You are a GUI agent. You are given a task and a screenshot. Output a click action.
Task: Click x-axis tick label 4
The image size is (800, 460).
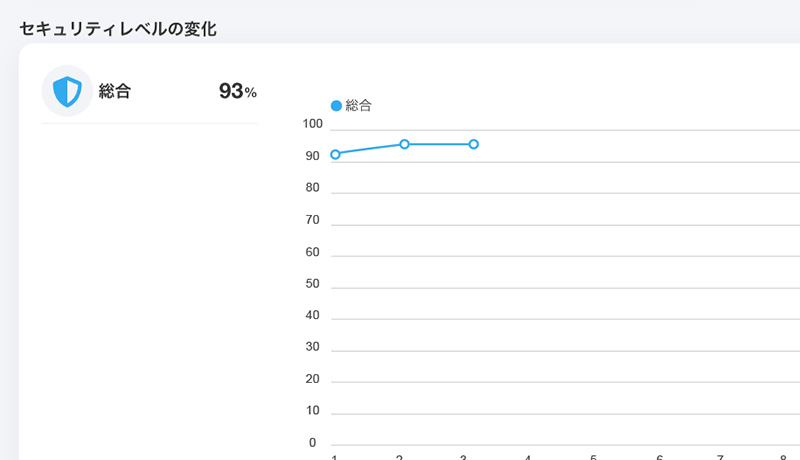(528, 457)
